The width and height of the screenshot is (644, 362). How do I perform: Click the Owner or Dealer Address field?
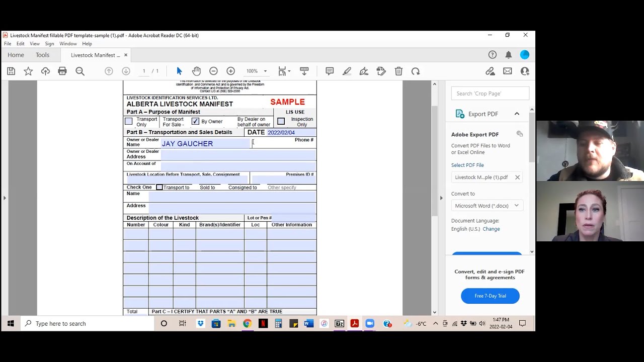[x=238, y=154]
